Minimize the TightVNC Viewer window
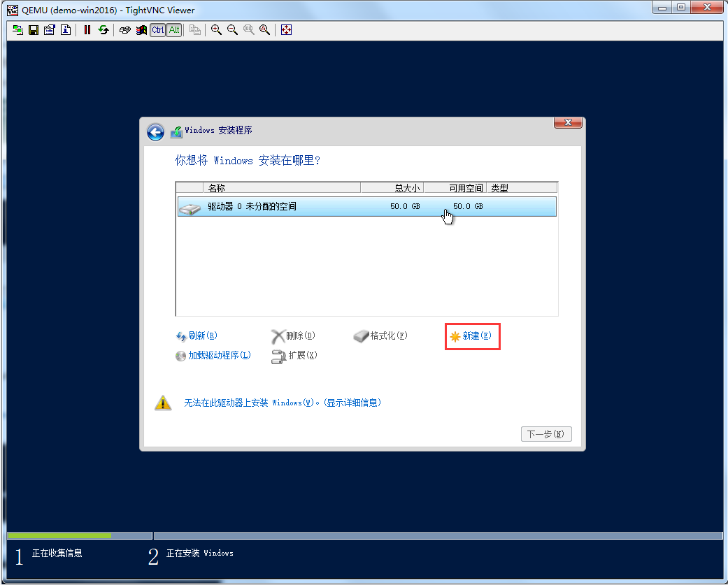Image resolution: width=728 pixels, height=585 pixels. coord(662,7)
